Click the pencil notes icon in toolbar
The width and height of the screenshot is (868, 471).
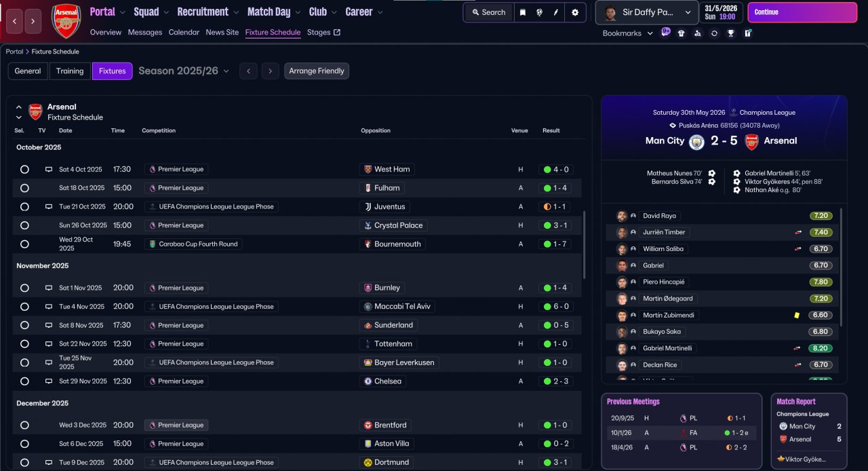click(x=555, y=12)
